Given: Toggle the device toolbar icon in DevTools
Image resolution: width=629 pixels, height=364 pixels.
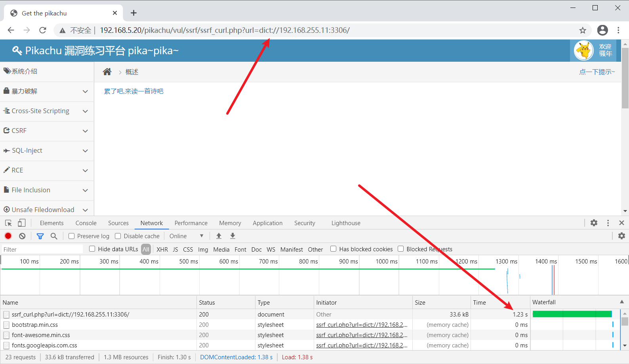Looking at the screenshot, I should [22, 223].
